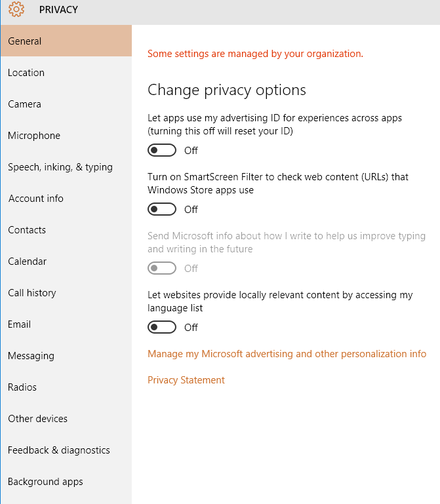This screenshot has width=440, height=504.
Task: Select the Radios section
Action: point(22,387)
